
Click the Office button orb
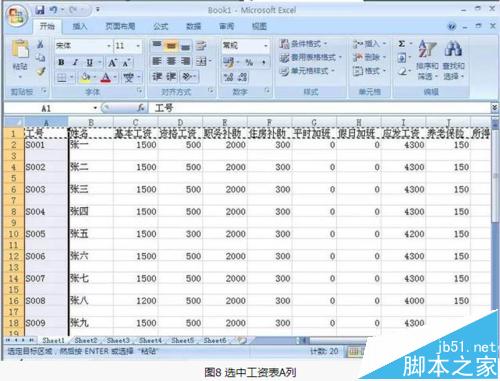(x=17, y=16)
